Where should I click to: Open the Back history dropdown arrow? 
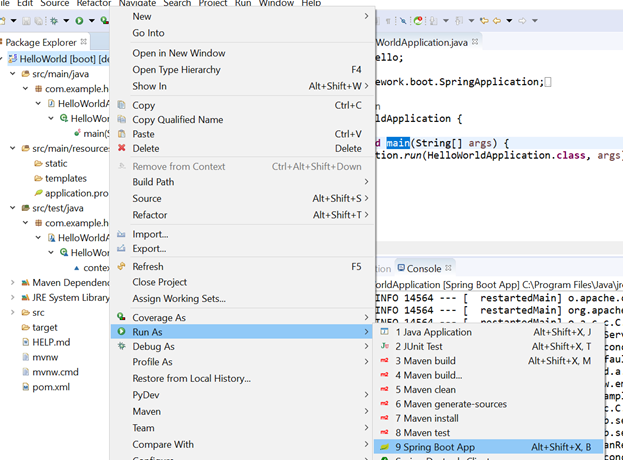tap(509, 21)
